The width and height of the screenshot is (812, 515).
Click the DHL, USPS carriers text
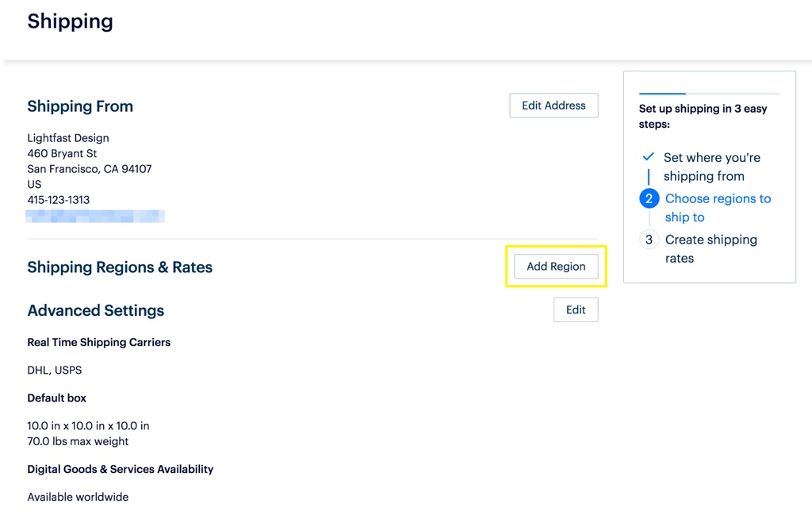point(55,370)
